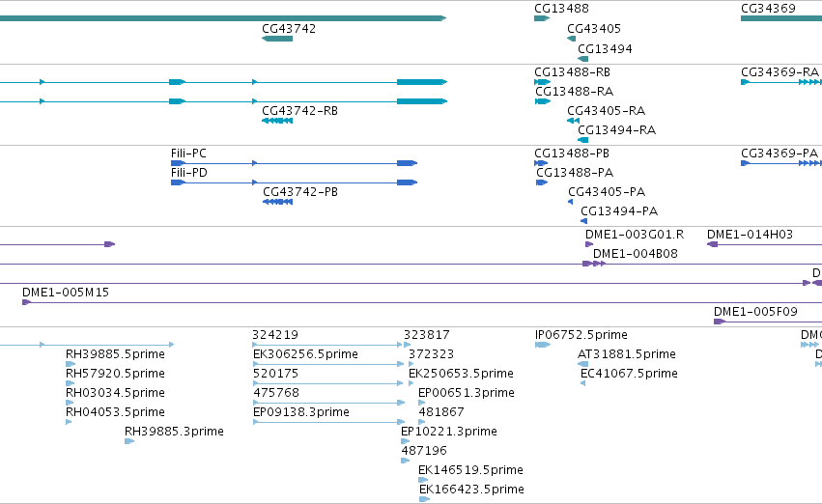Click the CG43742-RB transcript arrow glyph

(x=277, y=121)
